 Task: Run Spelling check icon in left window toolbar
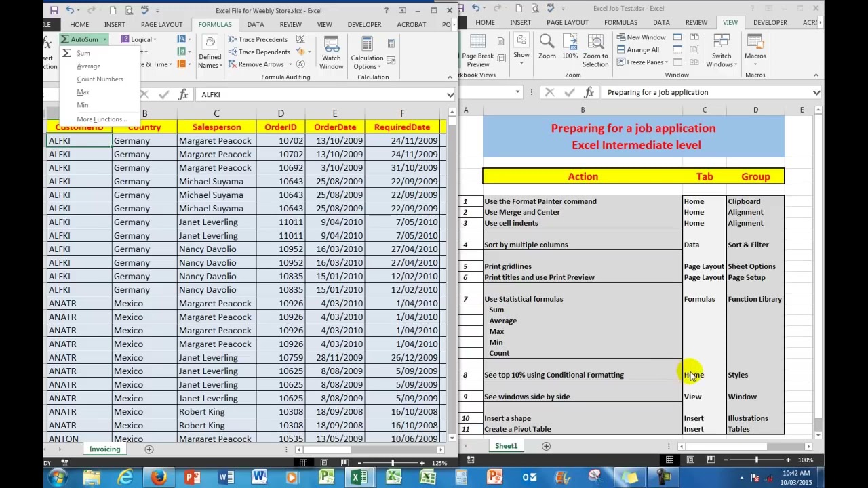click(144, 10)
